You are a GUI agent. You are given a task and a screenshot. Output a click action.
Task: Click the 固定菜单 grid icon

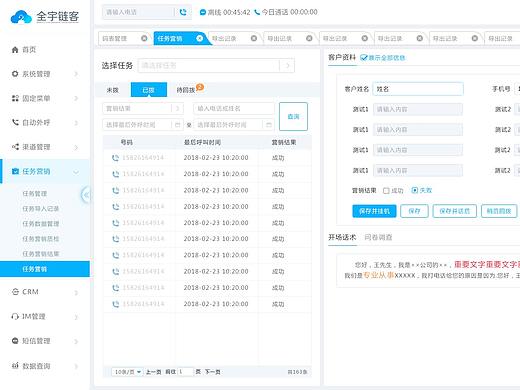click(15, 98)
